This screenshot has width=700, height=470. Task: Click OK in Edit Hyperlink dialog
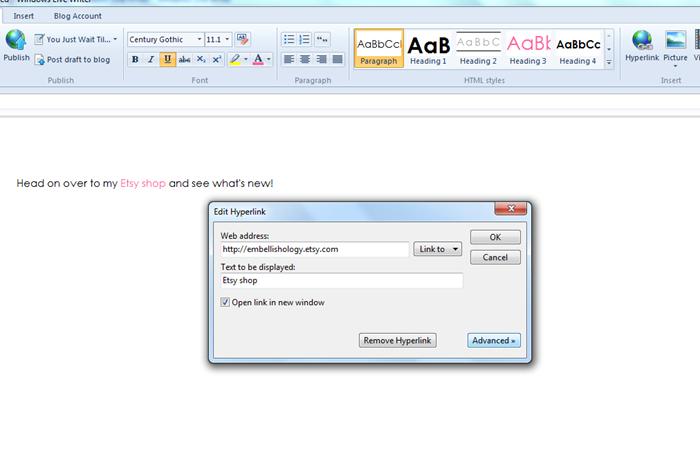point(495,237)
